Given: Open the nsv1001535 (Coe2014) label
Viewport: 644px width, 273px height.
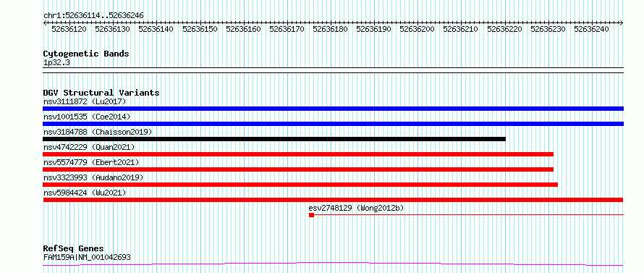Looking at the screenshot, I should click(87, 117).
